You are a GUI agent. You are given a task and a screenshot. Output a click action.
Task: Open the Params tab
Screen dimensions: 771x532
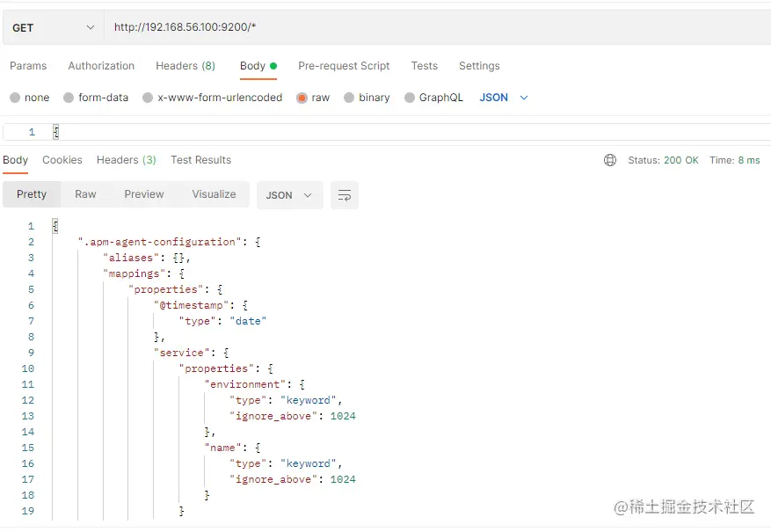click(28, 66)
